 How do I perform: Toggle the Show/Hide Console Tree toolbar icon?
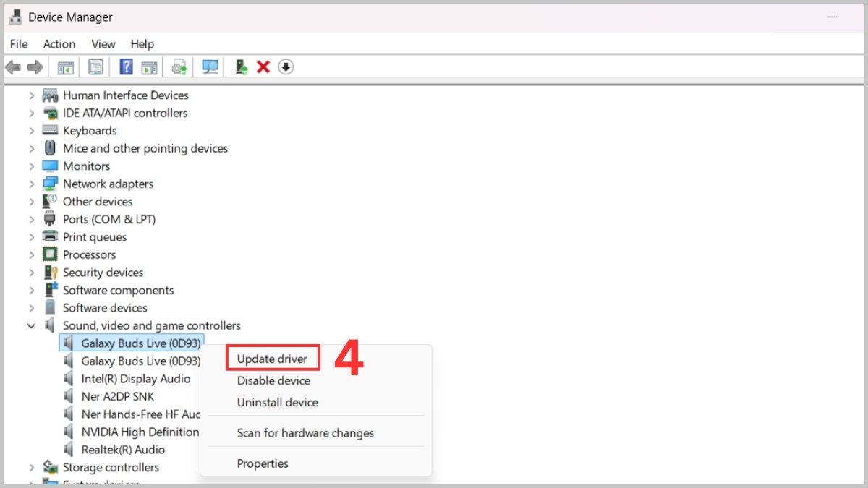point(66,67)
